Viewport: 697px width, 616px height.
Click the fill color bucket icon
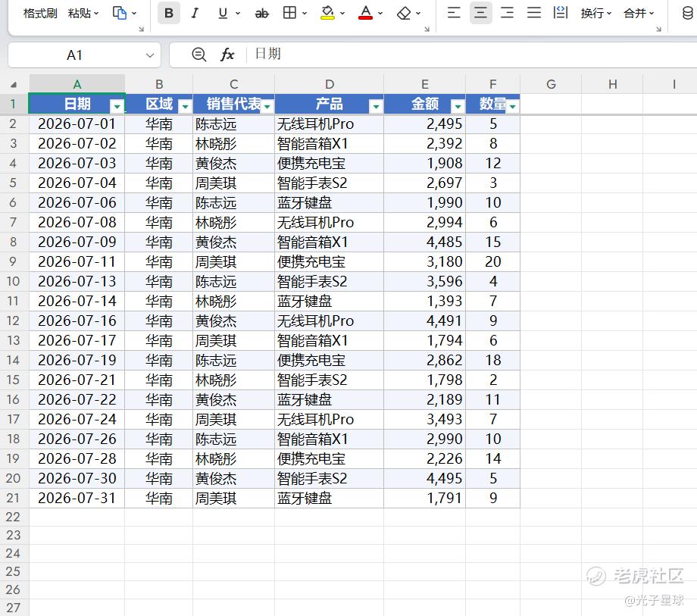tap(327, 13)
